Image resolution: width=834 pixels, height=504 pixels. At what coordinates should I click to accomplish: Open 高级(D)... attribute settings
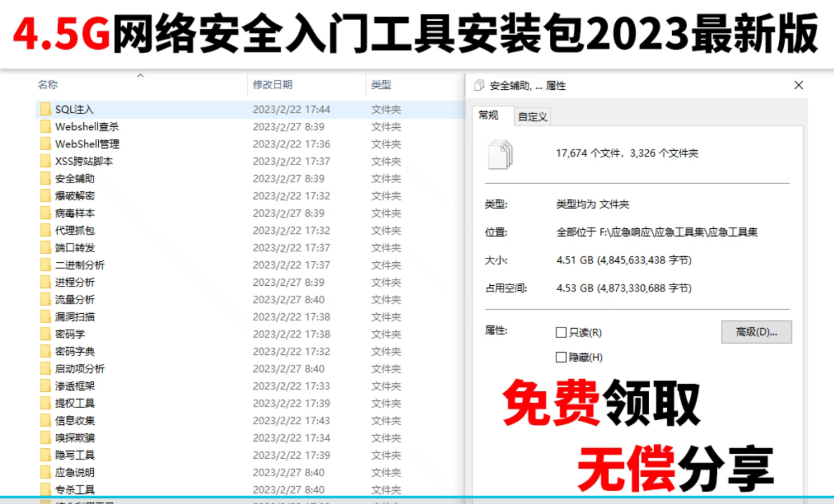click(x=757, y=332)
